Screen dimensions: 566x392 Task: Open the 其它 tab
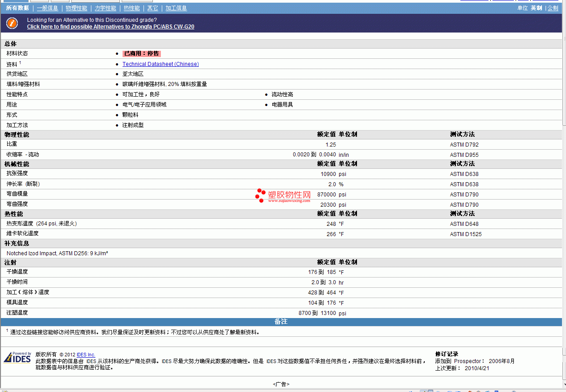pyautogui.click(x=152, y=8)
